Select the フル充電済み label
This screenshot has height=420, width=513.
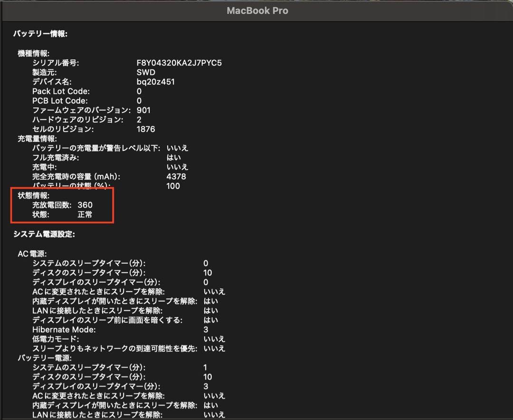(x=56, y=158)
